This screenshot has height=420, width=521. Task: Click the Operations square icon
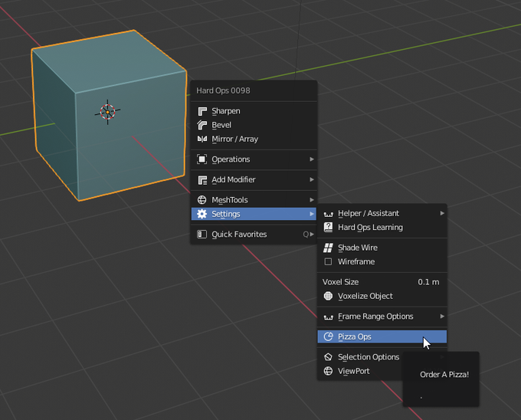[x=202, y=159]
